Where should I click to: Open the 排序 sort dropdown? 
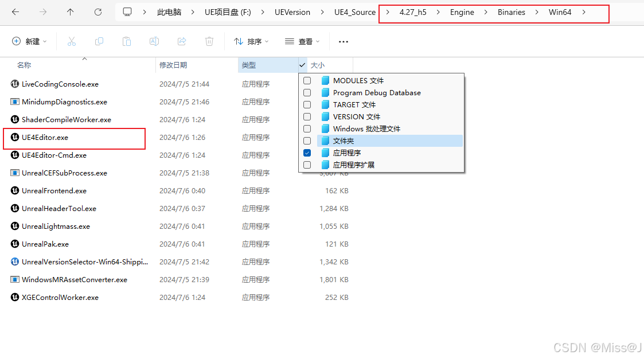click(x=251, y=41)
